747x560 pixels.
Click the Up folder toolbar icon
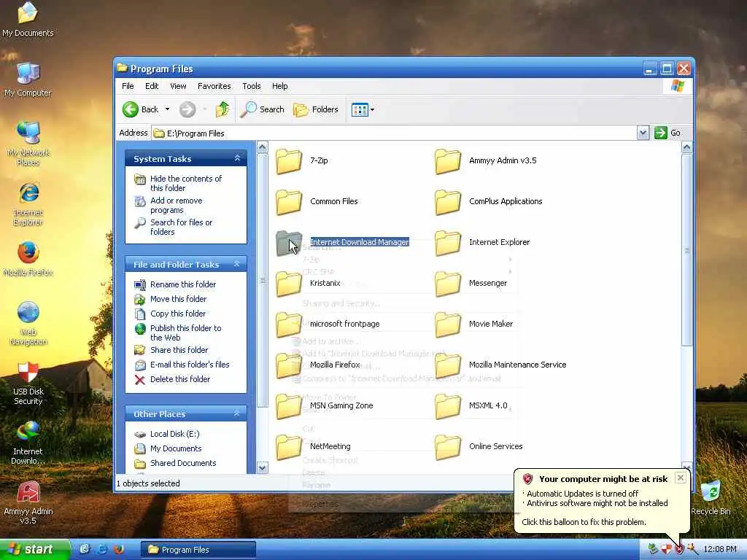[222, 109]
